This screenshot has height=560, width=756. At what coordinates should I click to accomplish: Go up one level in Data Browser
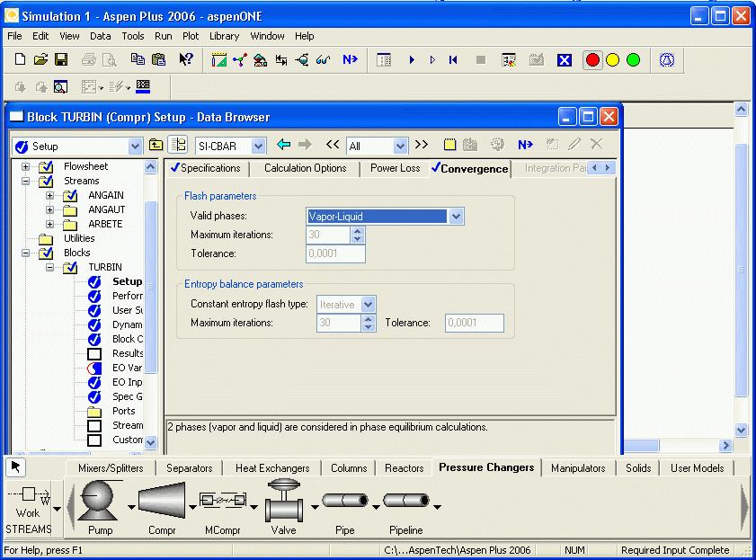tap(156, 145)
